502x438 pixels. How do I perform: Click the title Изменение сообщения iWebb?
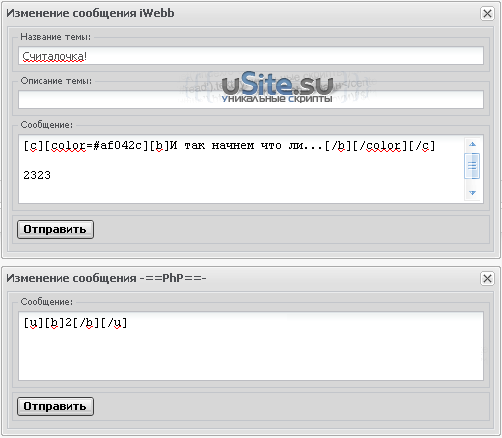point(90,13)
